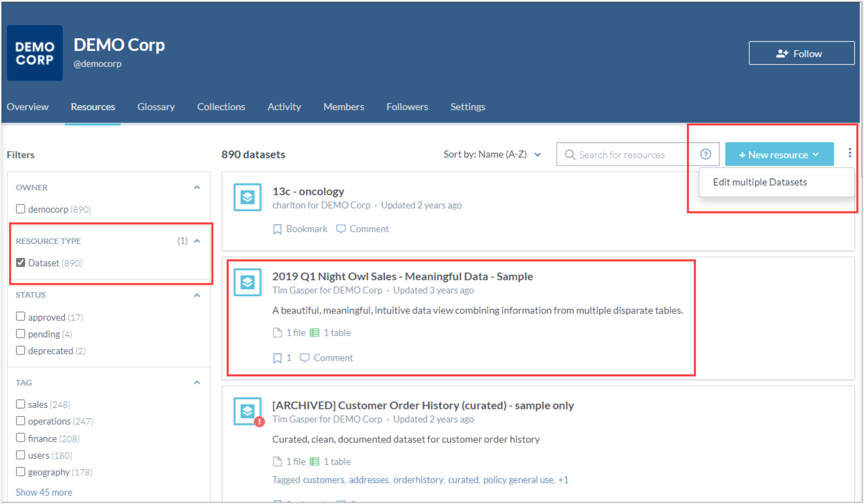Click Show 45 more tags
This screenshot has width=864, height=504.
[x=44, y=492]
